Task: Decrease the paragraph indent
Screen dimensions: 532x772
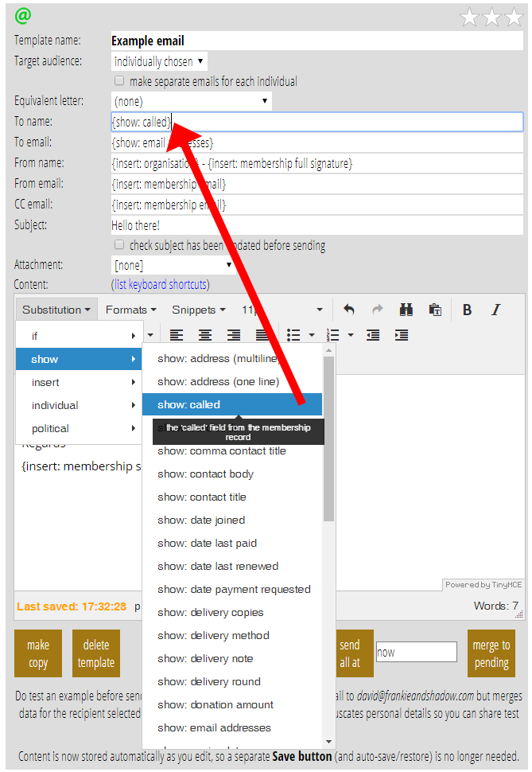Action: coord(373,335)
